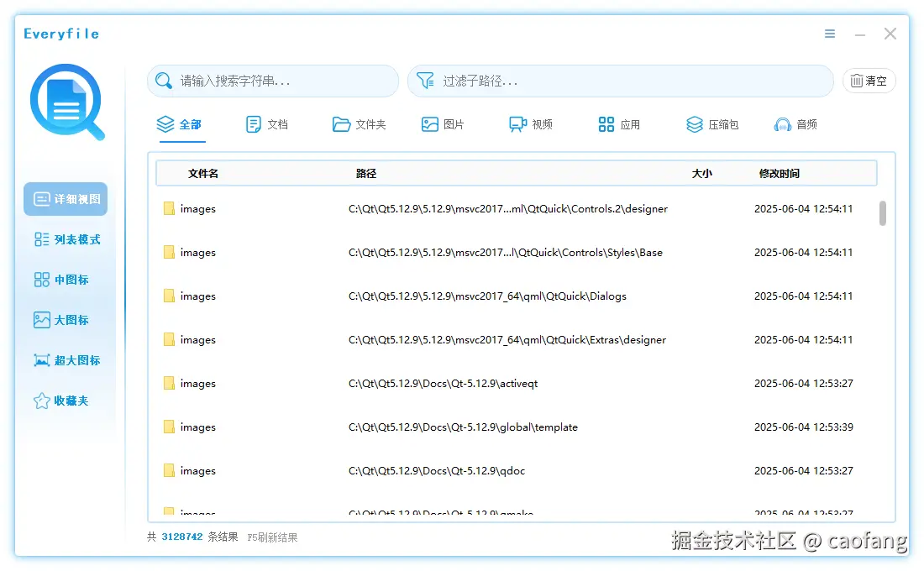924x571 pixels.
Task: Click 清空 to clear the search
Action: [x=869, y=81]
